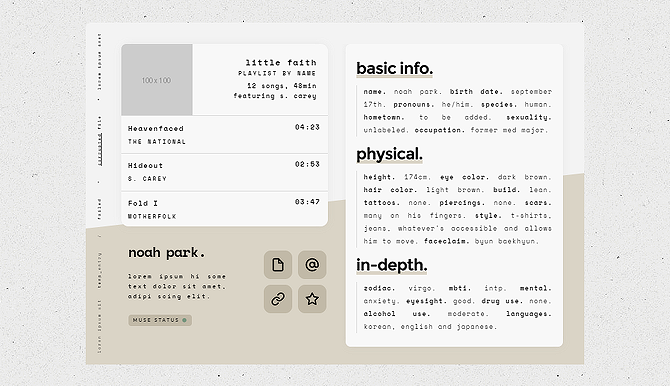Image resolution: width=670 pixels, height=386 pixels.
Task: Click the 'physical.' section heading
Action: [389, 154]
